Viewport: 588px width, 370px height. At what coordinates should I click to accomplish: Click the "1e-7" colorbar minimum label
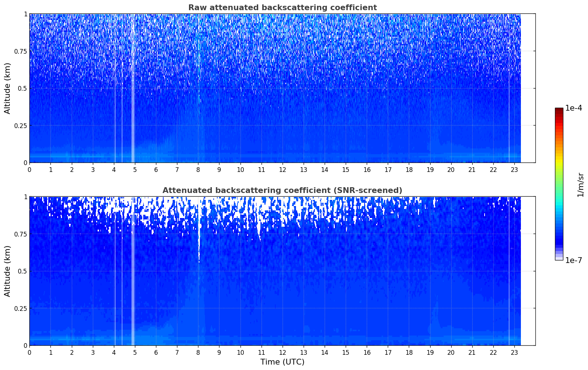(573, 260)
